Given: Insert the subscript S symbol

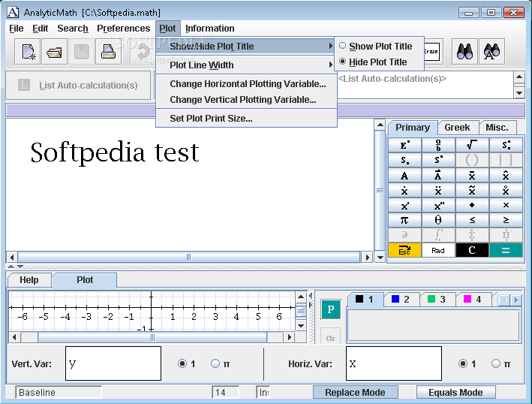Looking at the screenshot, I should [404, 160].
